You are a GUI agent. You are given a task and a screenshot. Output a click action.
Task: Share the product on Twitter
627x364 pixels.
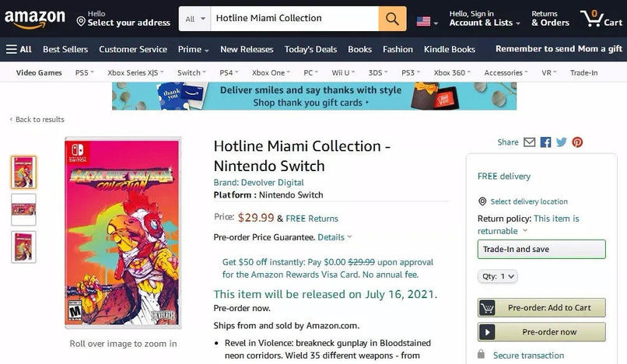[x=561, y=142]
